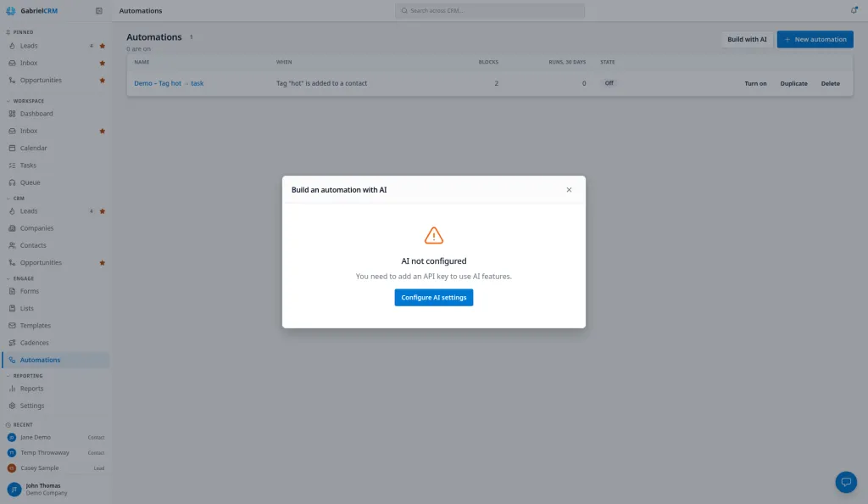The image size is (868, 504).
Task: Click the warning triangle icon in dialog
Action: click(x=433, y=235)
